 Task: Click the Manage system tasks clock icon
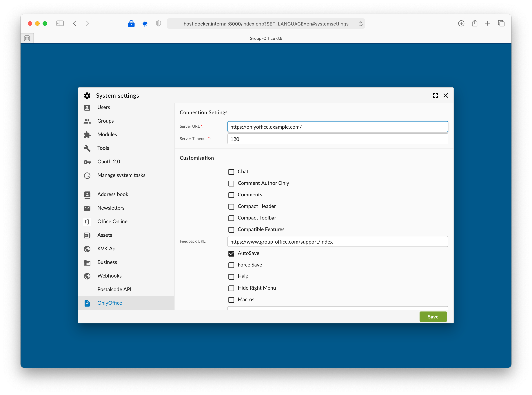tap(87, 175)
